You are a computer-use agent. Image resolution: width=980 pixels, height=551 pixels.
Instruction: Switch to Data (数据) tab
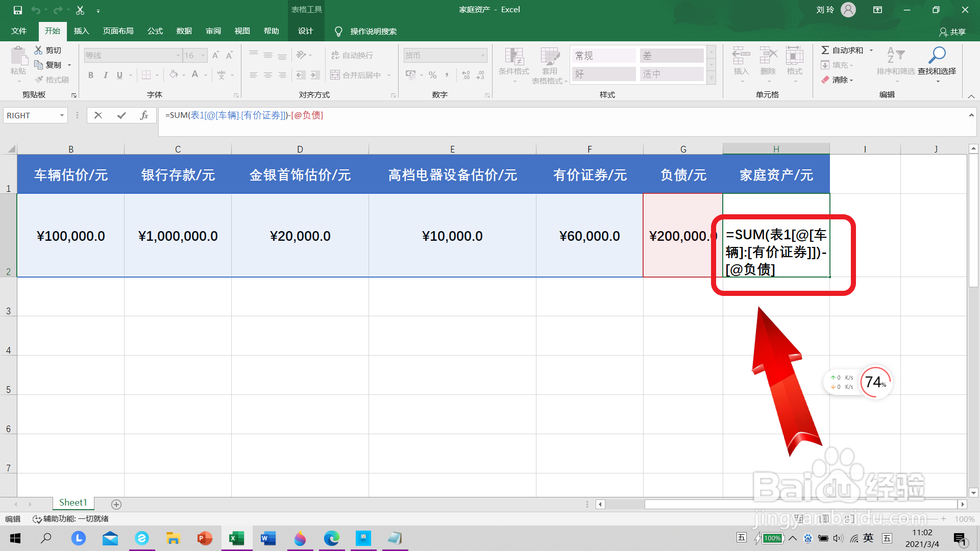184,31
